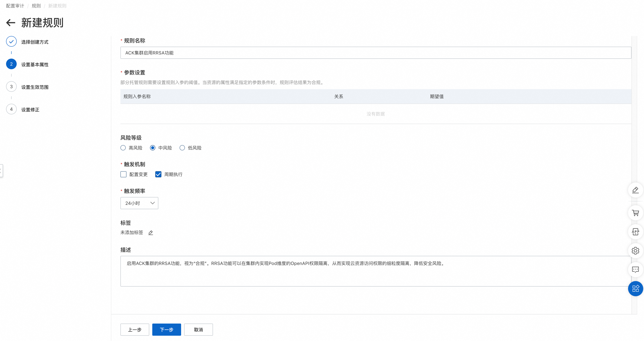Click the edit pencil floating icon
This screenshot has height=341, width=644.
pyautogui.click(x=635, y=190)
